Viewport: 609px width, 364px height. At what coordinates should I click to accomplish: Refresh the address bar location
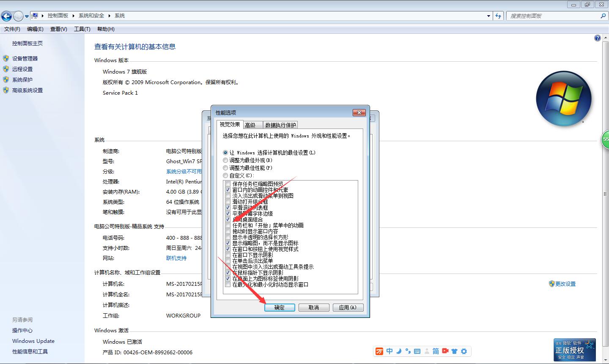pyautogui.click(x=498, y=16)
